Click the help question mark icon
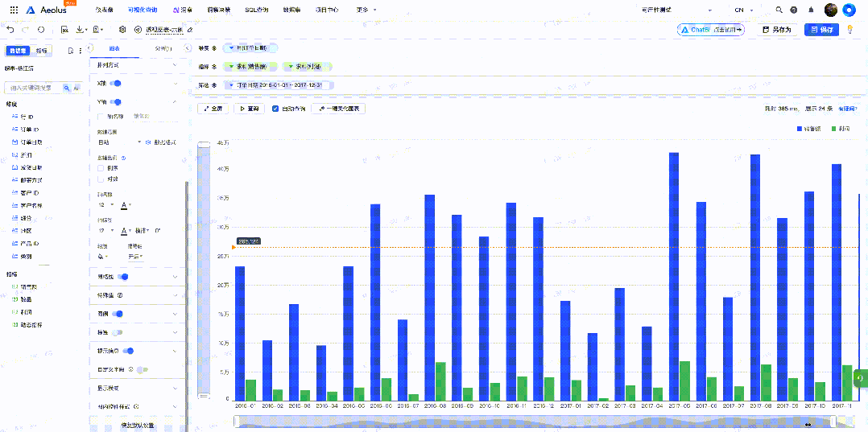This screenshot has width=868, height=432. click(794, 10)
